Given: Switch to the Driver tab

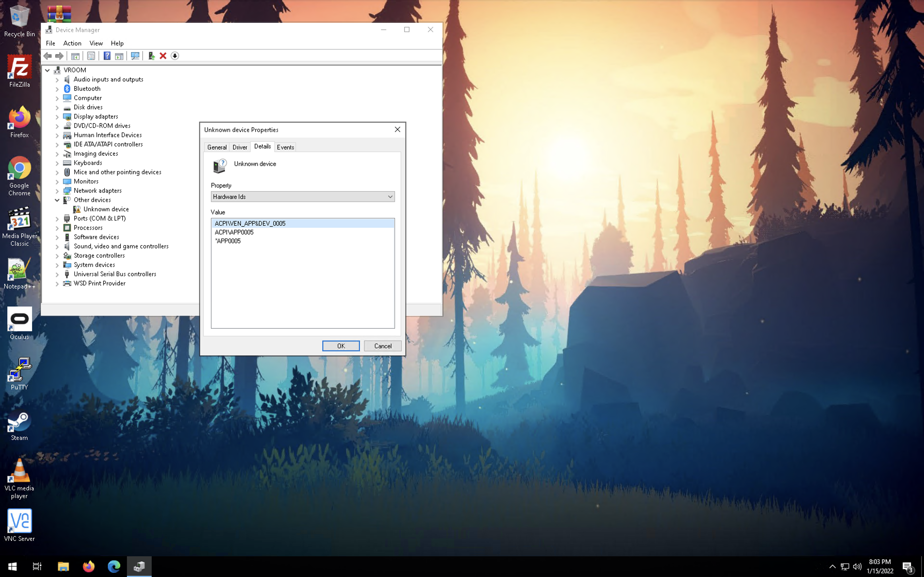Looking at the screenshot, I should 240,147.
